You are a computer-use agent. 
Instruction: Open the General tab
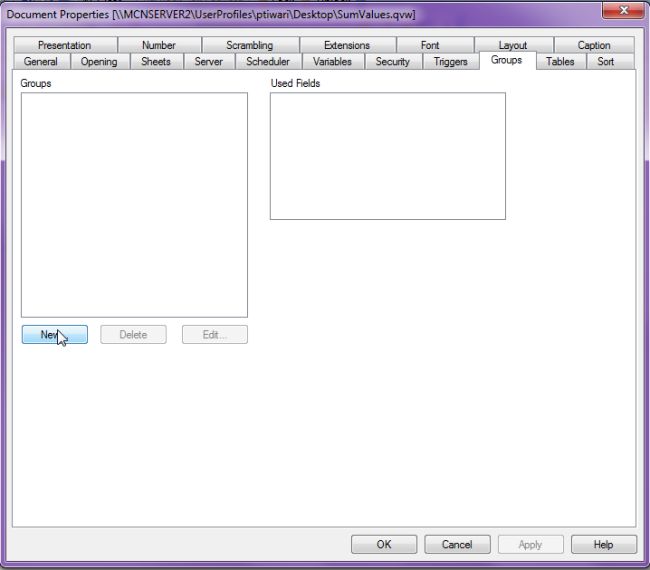point(41,61)
